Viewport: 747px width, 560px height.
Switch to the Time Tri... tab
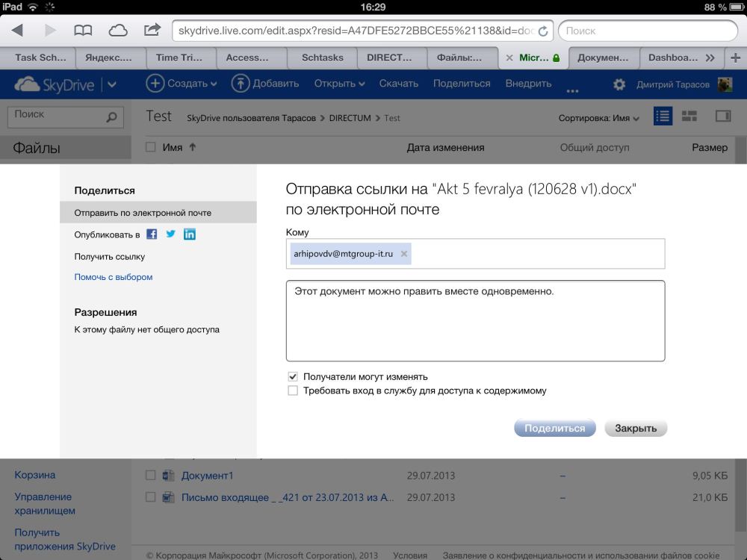pyautogui.click(x=179, y=57)
